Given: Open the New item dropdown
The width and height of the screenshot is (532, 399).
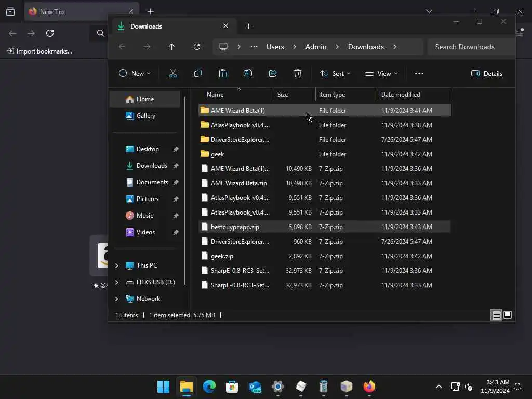Looking at the screenshot, I should tap(135, 73).
